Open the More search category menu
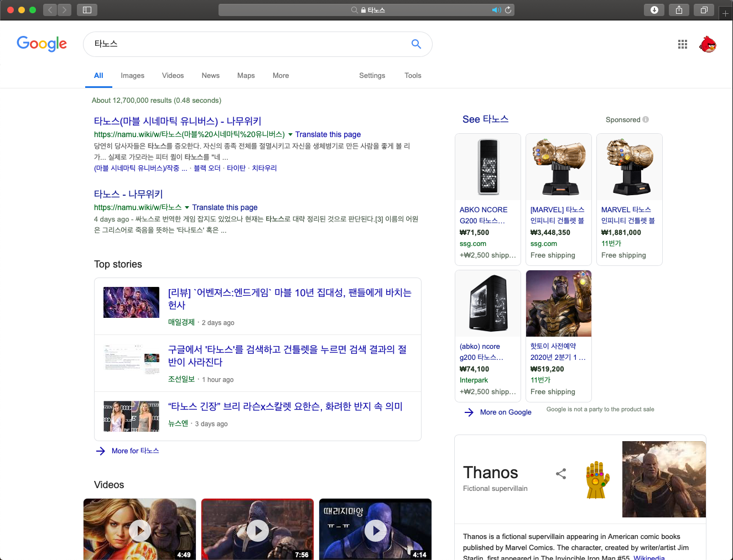 [280, 76]
